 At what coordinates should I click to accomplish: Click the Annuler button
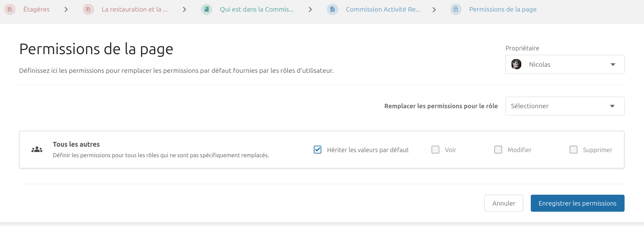point(503,203)
